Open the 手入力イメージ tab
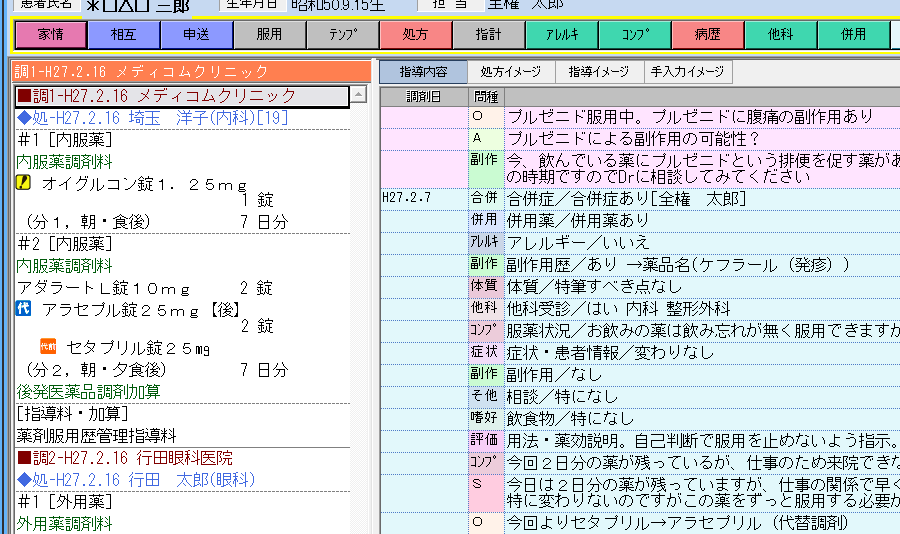This screenshot has height=534, width=900. [x=688, y=72]
